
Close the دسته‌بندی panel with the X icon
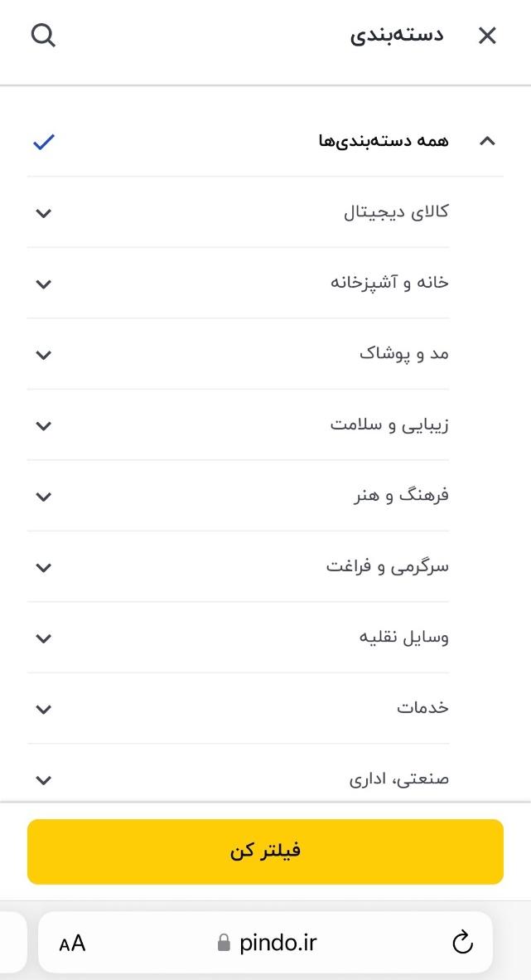pyautogui.click(x=487, y=36)
